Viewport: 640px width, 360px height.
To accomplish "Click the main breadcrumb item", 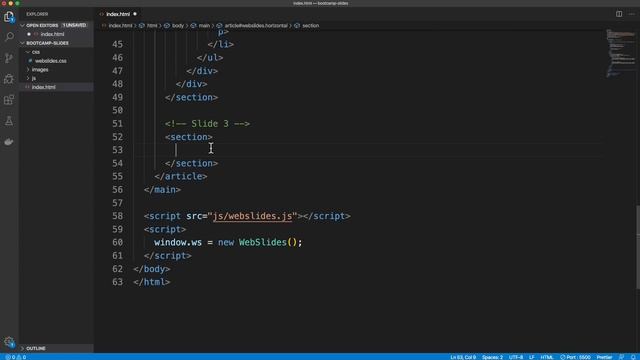I will pos(204,25).
